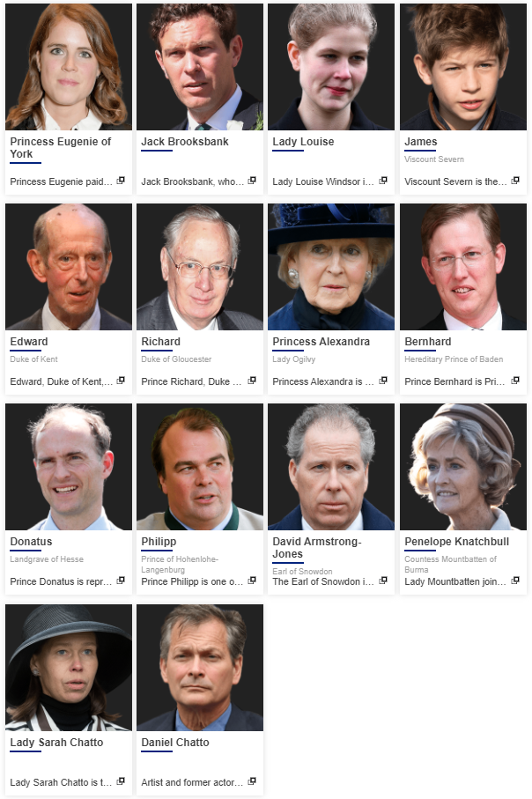
Task: Click the Donatus name heading
Action: point(31,542)
